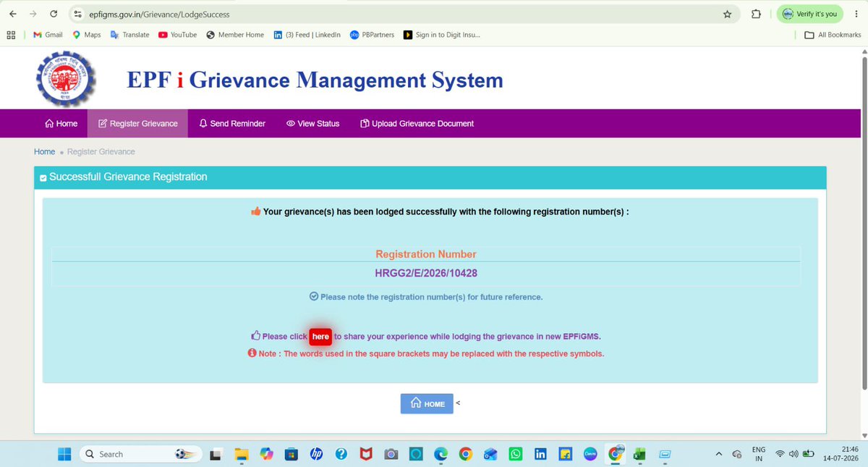Click the red 'here' feedback button
868x467 pixels.
tap(320, 337)
